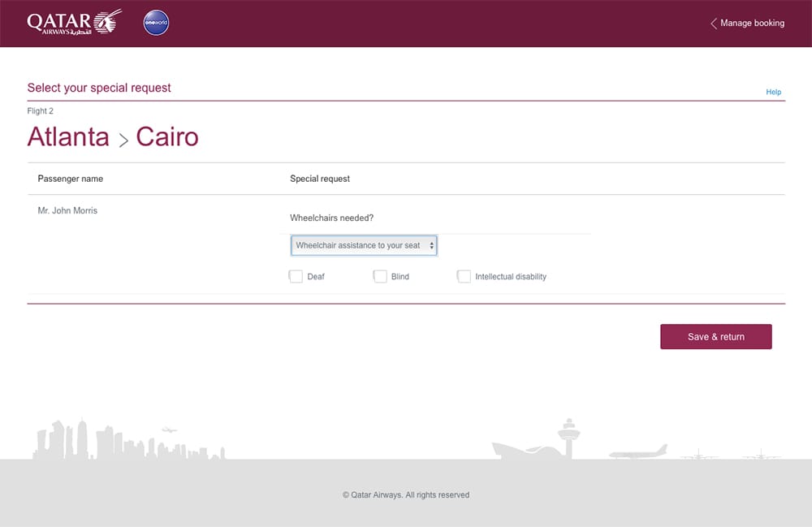Click the oneworld alliance logo
The image size is (812, 527).
[155, 23]
